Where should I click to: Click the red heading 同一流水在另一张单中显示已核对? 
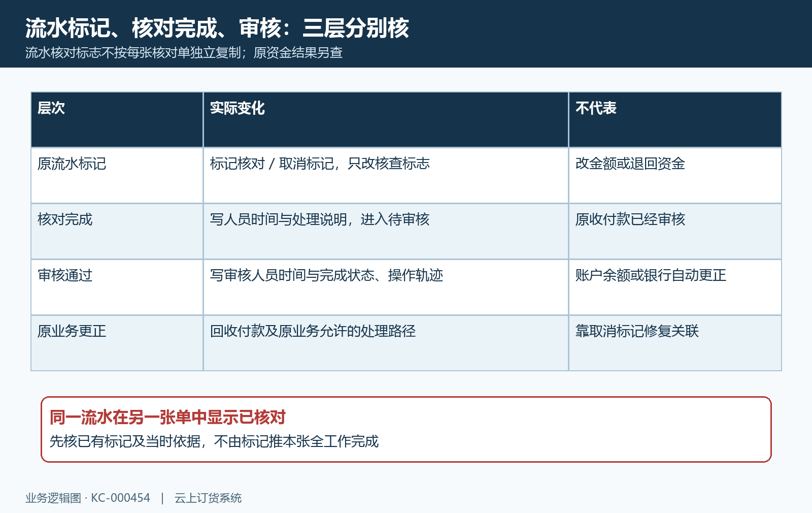pos(167,418)
